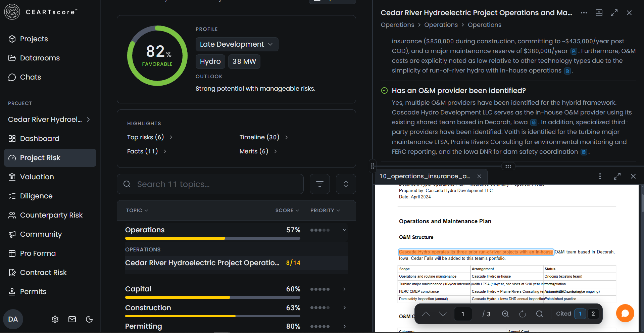Open more options for Cedar River panel
The height and width of the screenshot is (333, 644).
tap(584, 13)
